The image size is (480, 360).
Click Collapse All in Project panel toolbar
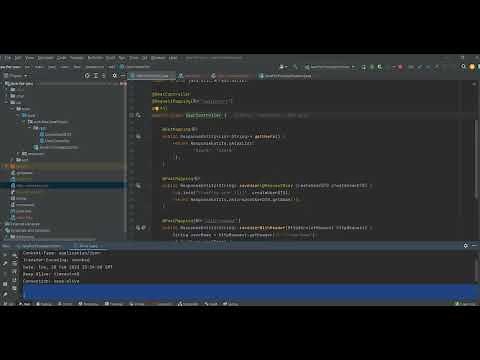[x=103, y=76]
